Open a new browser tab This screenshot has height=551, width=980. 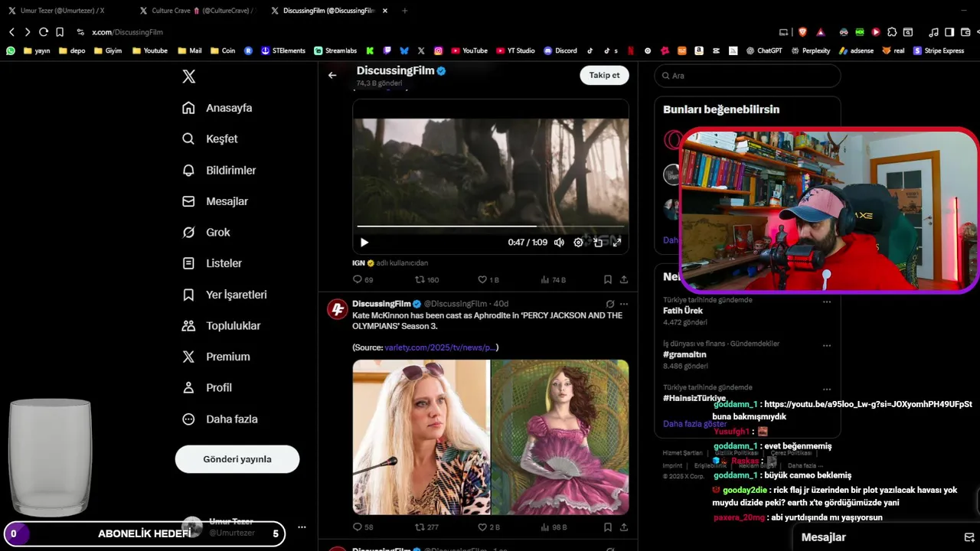point(405,11)
